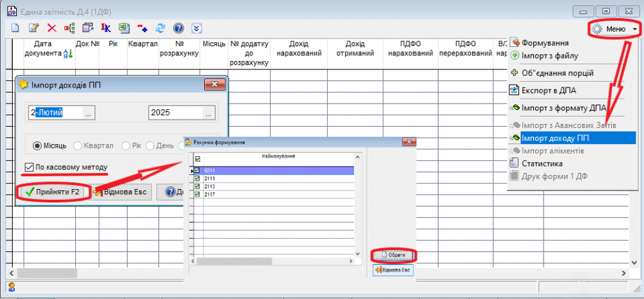Viewport: 644px width, 299px height.
Task: Choose 'Експорт в ДПА' from menu
Action: (x=549, y=90)
